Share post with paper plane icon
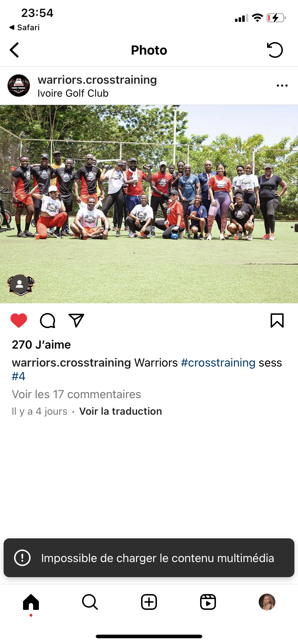The height and width of the screenshot is (644, 298). point(76,320)
